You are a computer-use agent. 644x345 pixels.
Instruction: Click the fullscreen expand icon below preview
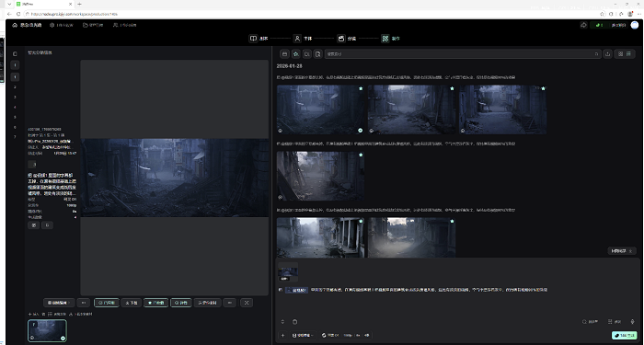click(x=247, y=303)
